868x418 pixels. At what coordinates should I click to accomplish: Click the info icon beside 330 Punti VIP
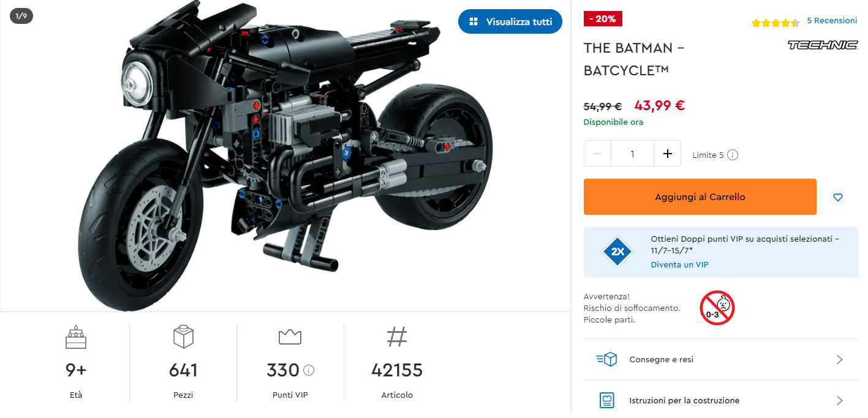pos(309,370)
